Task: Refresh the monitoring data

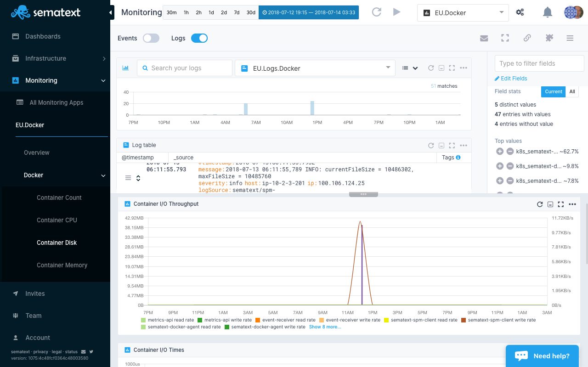Action: coord(377,12)
